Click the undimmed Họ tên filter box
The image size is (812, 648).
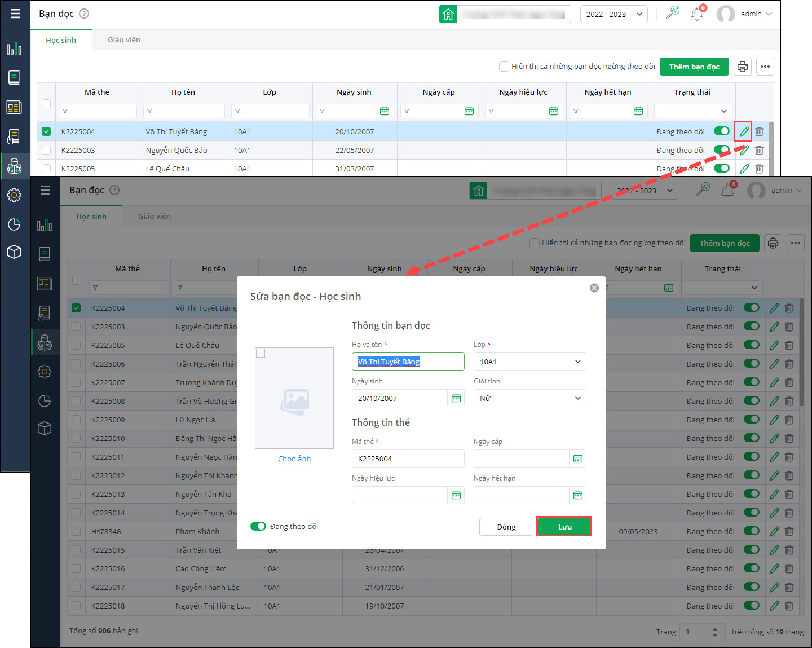(x=184, y=111)
